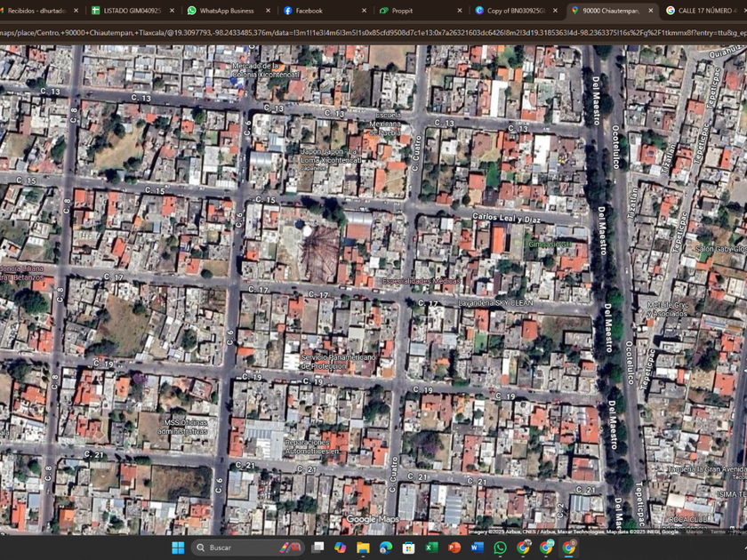Viewport: 747px width, 560px height.
Task: Open PowerPoint from the taskbar
Action: tap(454, 548)
